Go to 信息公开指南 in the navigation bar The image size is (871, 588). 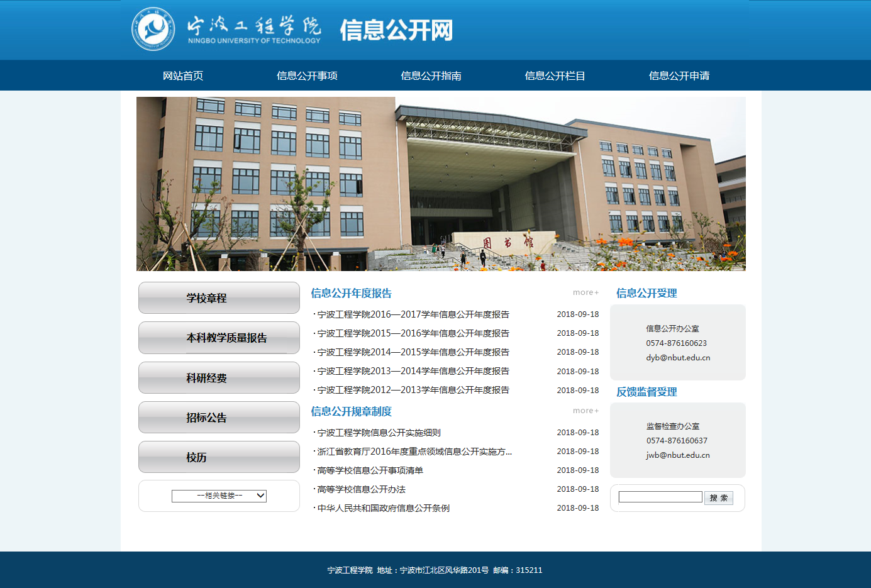coord(431,75)
